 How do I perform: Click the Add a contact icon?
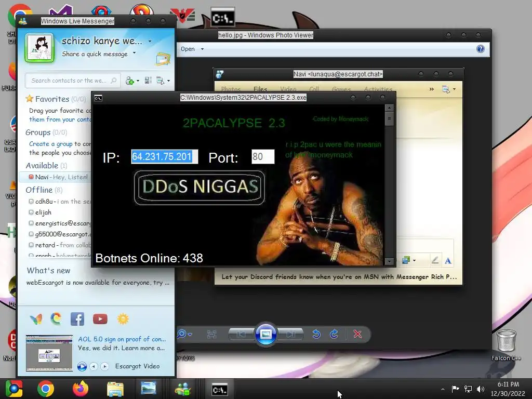point(129,81)
